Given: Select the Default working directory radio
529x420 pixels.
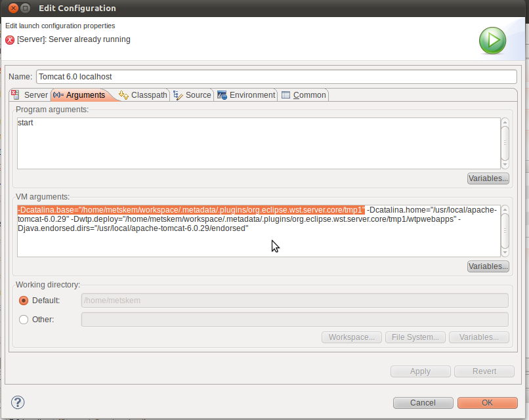Looking at the screenshot, I should [24, 301].
